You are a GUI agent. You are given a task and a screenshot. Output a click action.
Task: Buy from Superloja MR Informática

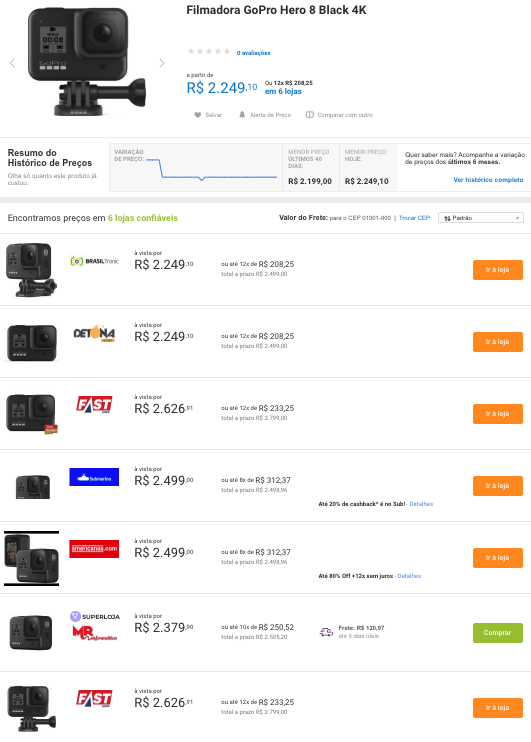pyautogui.click(x=498, y=633)
